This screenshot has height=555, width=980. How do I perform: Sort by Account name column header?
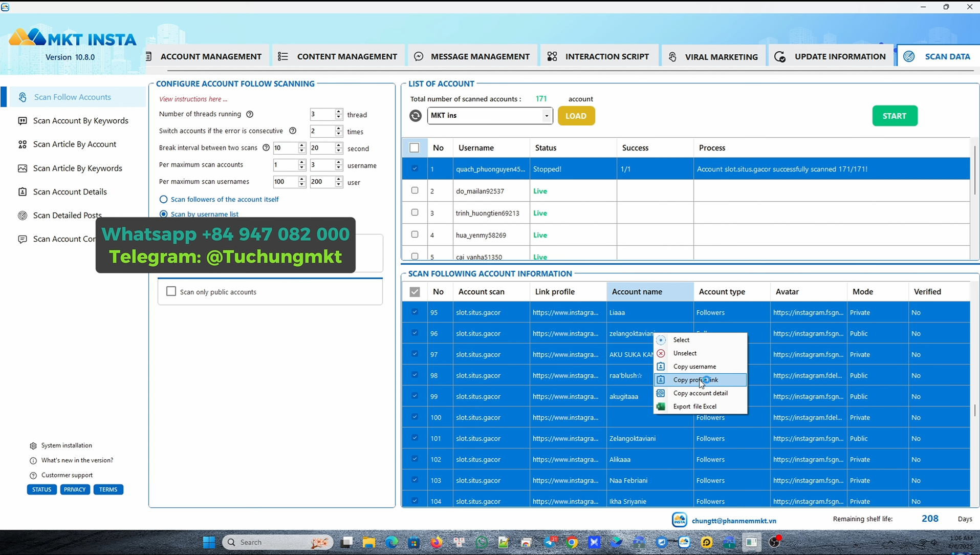[x=650, y=292]
